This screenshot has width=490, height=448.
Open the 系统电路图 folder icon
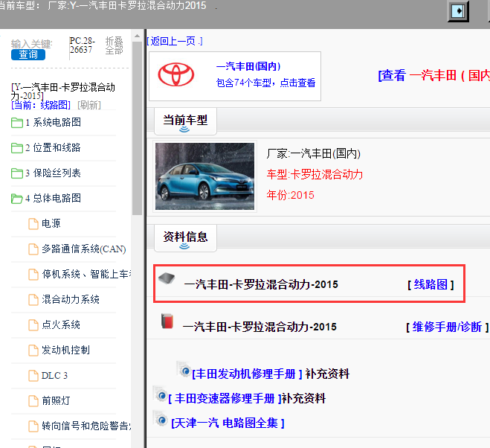(x=17, y=122)
